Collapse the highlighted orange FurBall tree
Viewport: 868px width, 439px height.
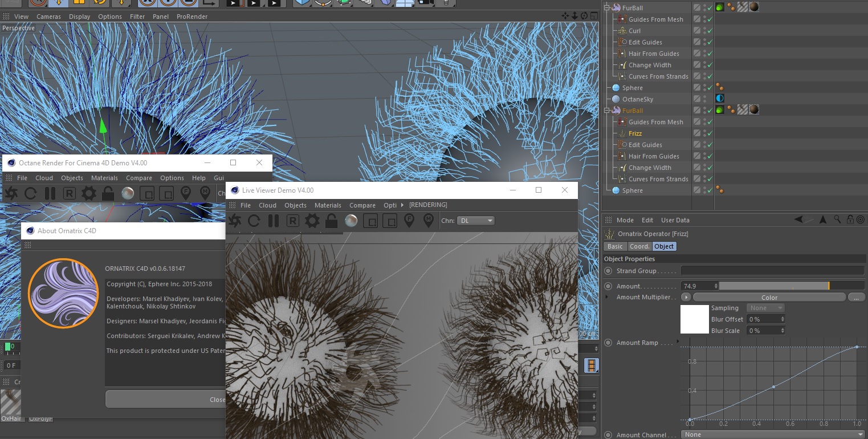point(608,111)
